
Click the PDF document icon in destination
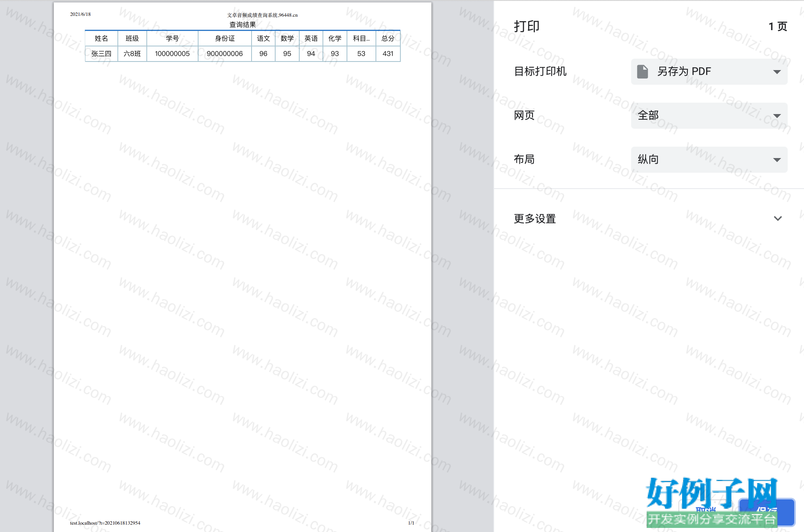[x=643, y=72]
